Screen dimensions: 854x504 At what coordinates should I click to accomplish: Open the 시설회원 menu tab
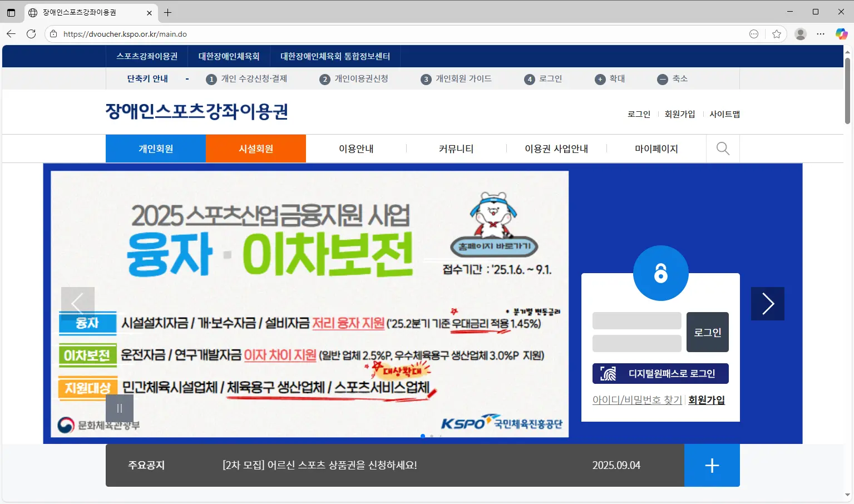256,149
